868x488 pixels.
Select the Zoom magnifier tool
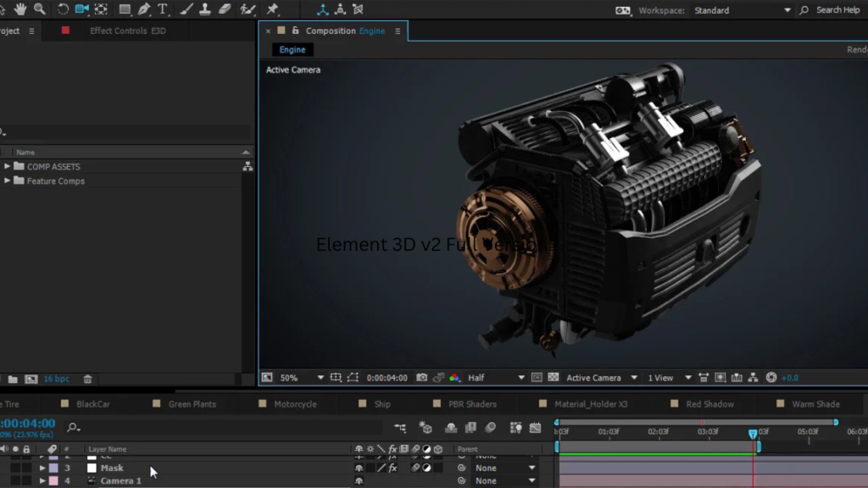point(39,9)
